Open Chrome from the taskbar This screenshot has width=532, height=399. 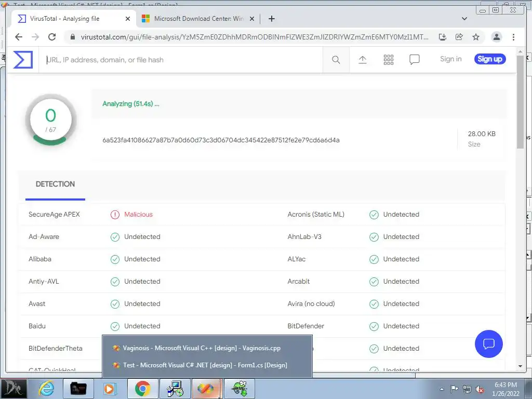pyautogui.click(x=142, y=389)
